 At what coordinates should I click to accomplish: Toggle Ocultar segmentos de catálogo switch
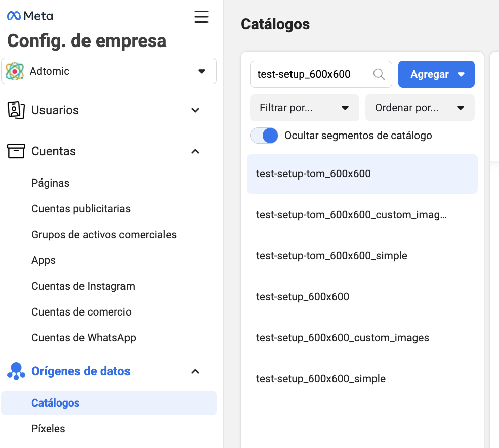(264, 136)
